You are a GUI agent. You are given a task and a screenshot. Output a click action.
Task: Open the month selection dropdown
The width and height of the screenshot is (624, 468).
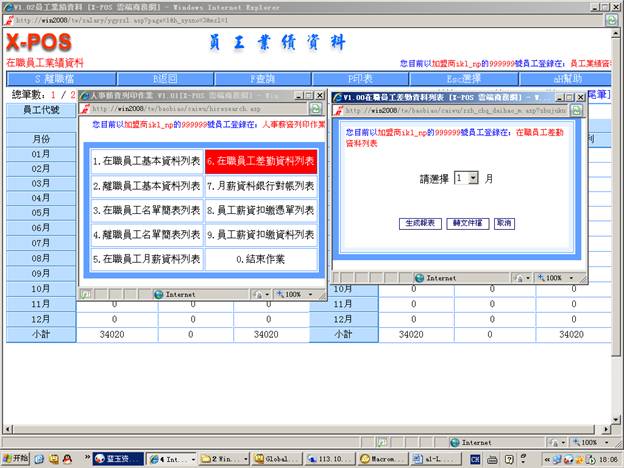(472, 177)
